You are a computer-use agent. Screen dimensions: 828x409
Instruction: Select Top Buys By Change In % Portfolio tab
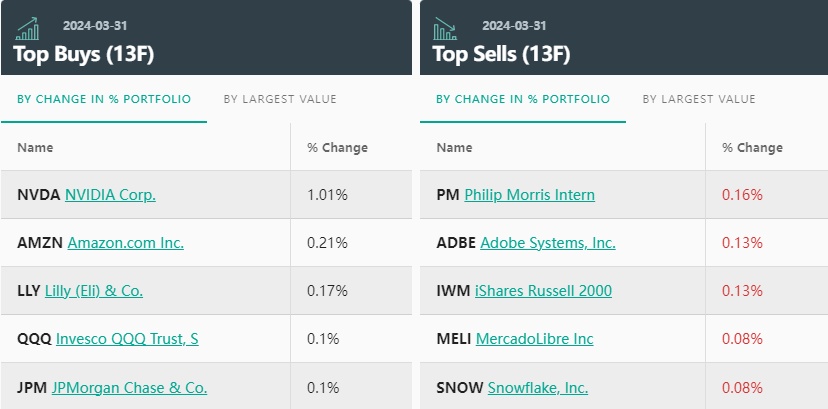[x=104, y=99]
